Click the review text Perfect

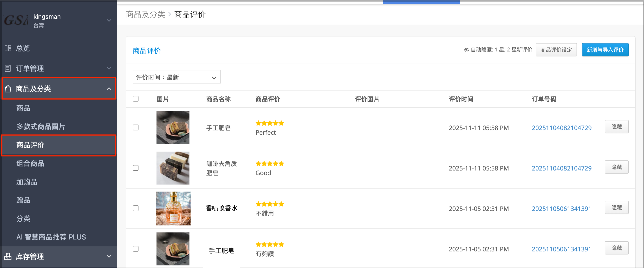(266, 132)
